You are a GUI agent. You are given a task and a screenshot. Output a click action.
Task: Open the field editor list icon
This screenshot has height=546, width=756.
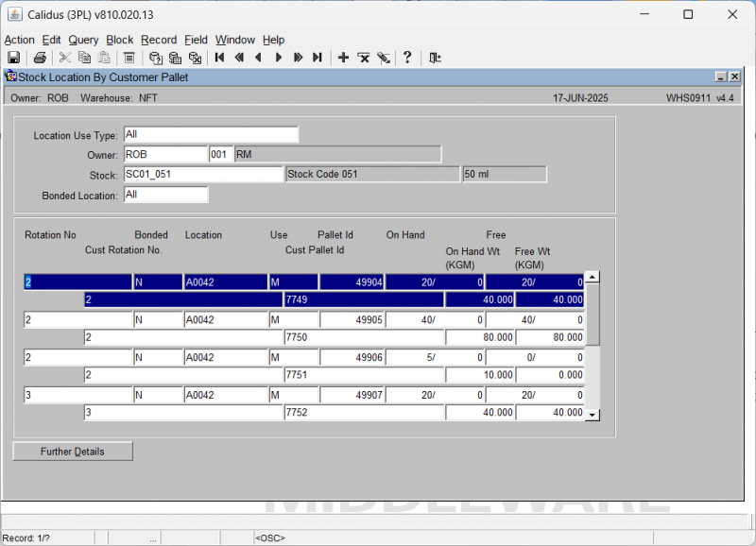[129, 58]
